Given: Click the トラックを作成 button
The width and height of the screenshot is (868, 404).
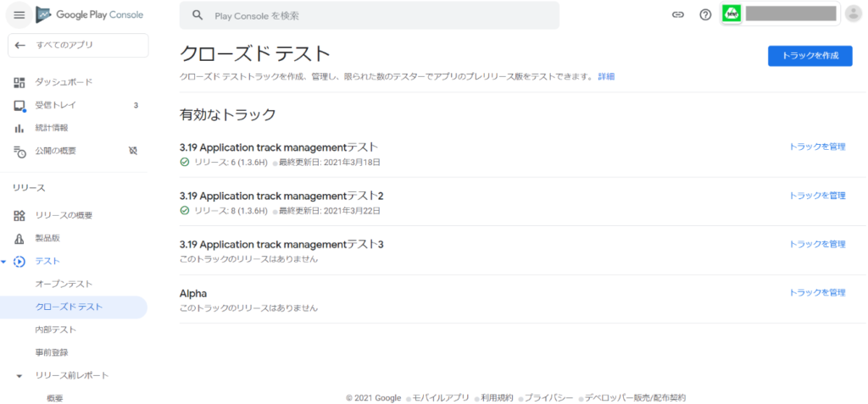Looking at the screenshot, I should click(810, 56).
